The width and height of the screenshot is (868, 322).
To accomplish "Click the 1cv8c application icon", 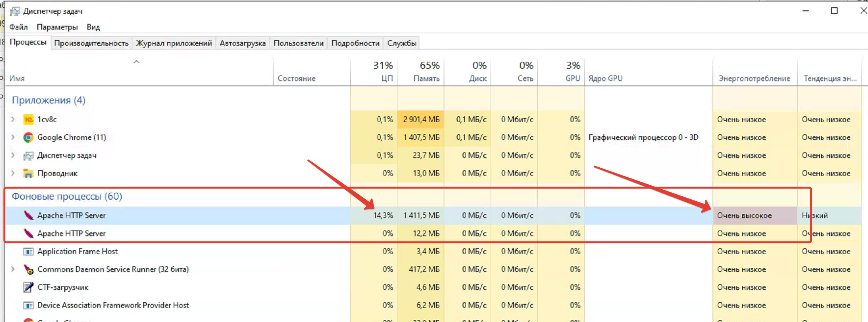I will pos(28,120).
